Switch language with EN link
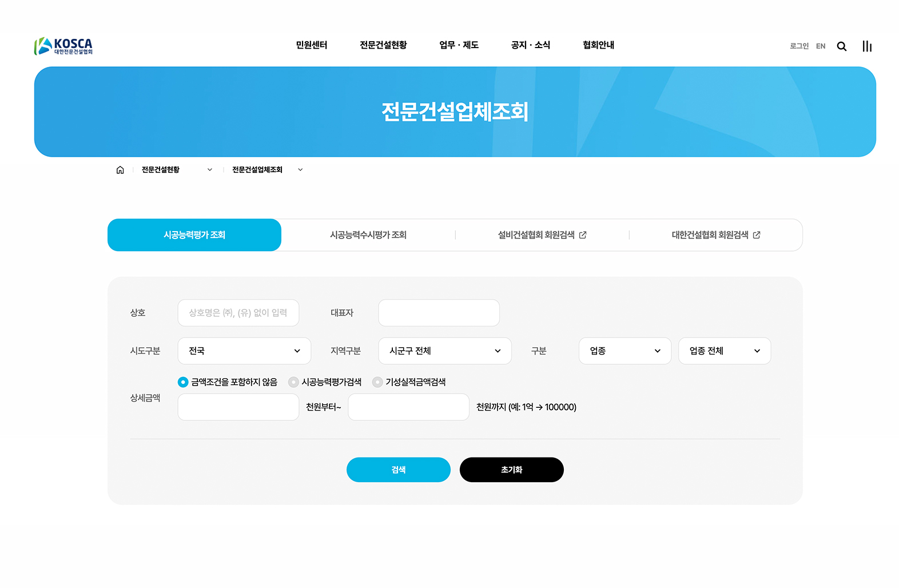This screenshot has width=899, height=588. pyautogui.click(x=821, y=46)
